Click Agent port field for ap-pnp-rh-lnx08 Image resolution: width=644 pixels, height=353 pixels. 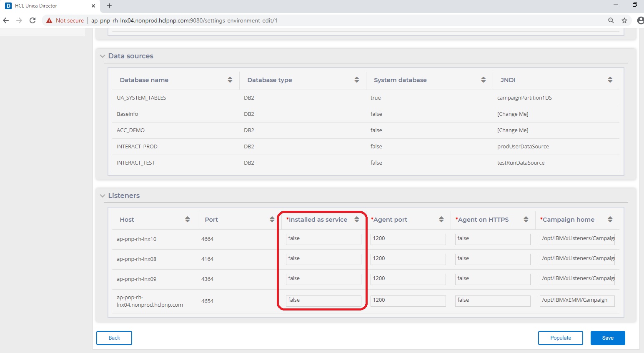[x=408, y=259]
